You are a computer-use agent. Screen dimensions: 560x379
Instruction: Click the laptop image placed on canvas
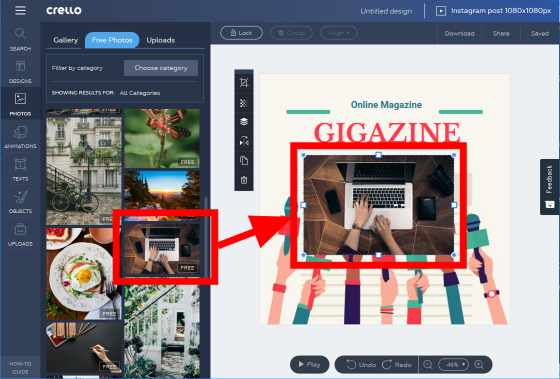point(379,205)
